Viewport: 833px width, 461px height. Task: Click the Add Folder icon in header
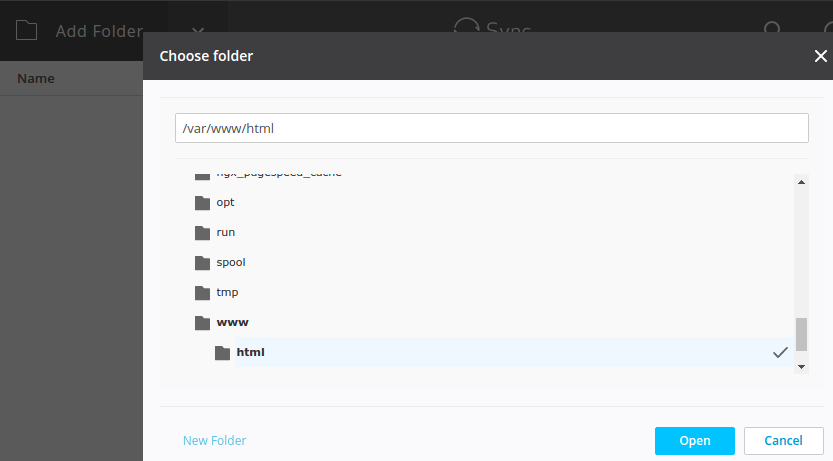27,31
